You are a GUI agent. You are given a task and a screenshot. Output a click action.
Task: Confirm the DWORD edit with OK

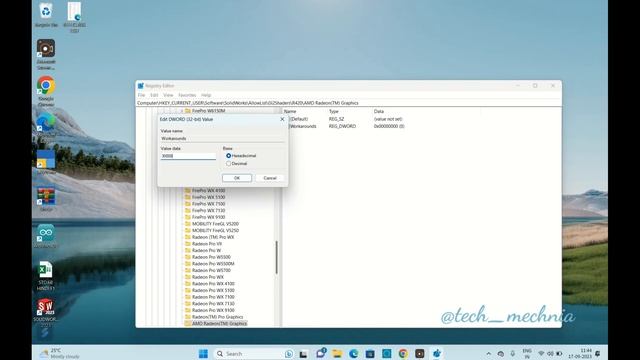coord(237,178)
